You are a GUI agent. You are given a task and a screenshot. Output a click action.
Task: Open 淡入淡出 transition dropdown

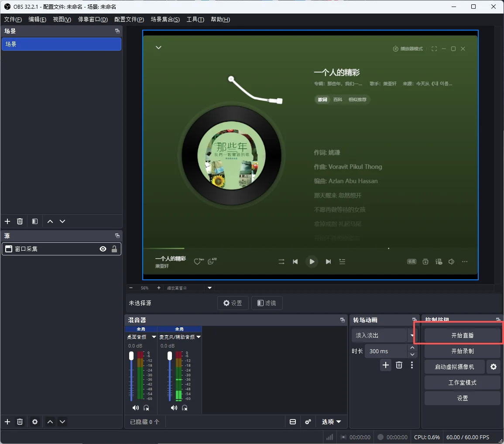pyautogui.click(x=383, y=335)
